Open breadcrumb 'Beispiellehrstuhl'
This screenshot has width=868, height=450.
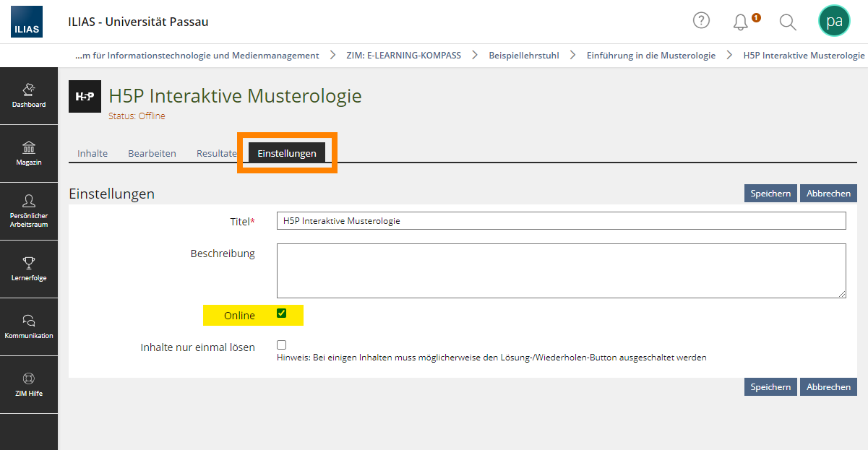click(524, 55)
